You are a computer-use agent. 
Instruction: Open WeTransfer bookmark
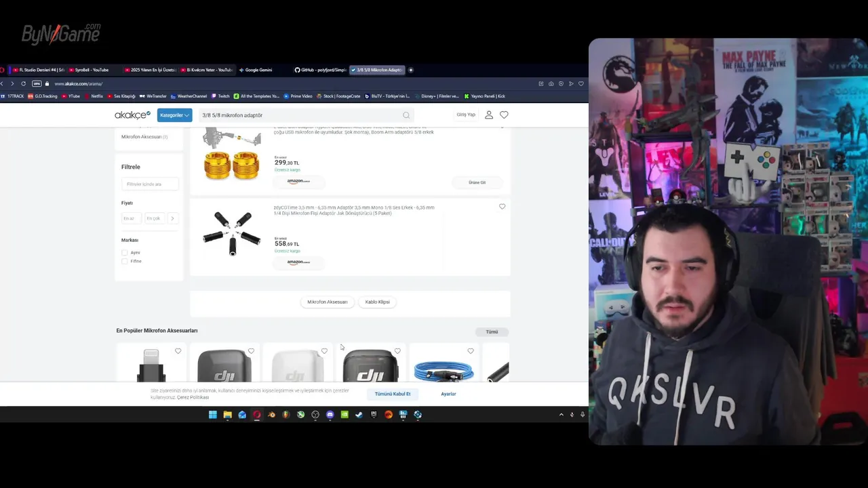coord(153,96)
